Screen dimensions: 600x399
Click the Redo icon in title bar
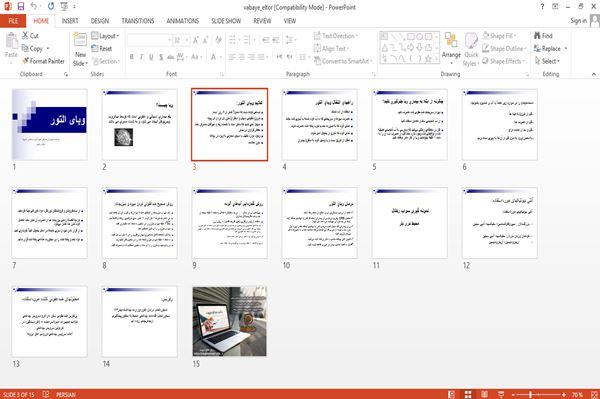click(51, 6)
